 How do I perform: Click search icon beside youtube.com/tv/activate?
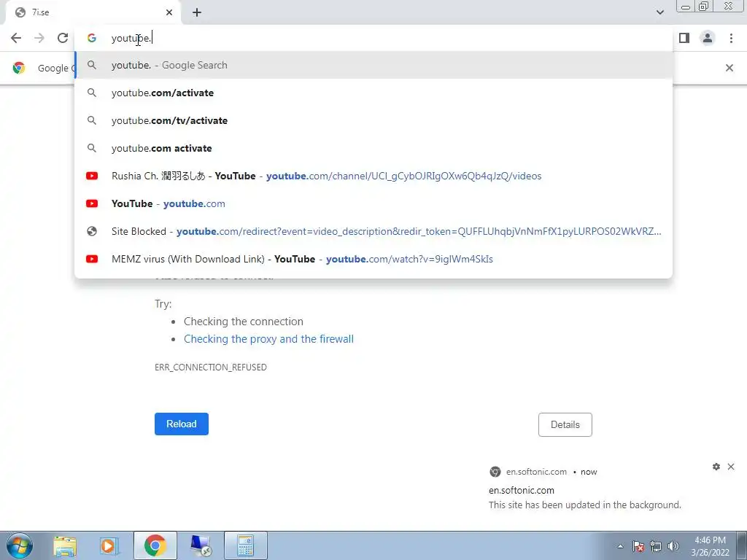(92, 120)
